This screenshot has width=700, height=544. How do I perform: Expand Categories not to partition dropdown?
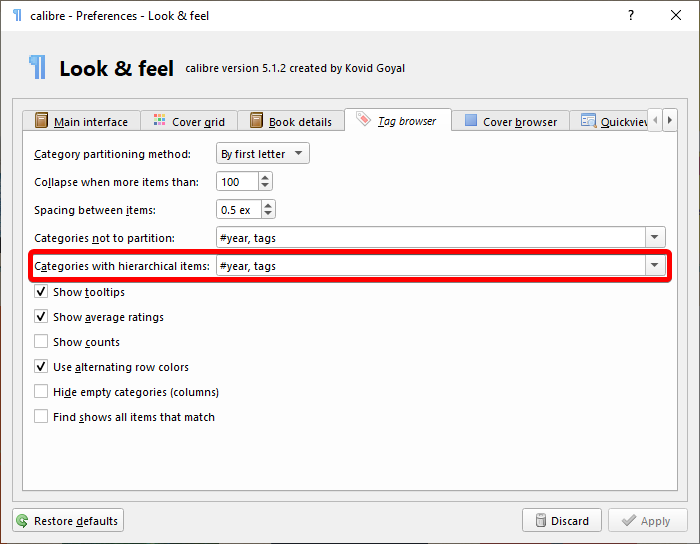click(x=655, y=238)
